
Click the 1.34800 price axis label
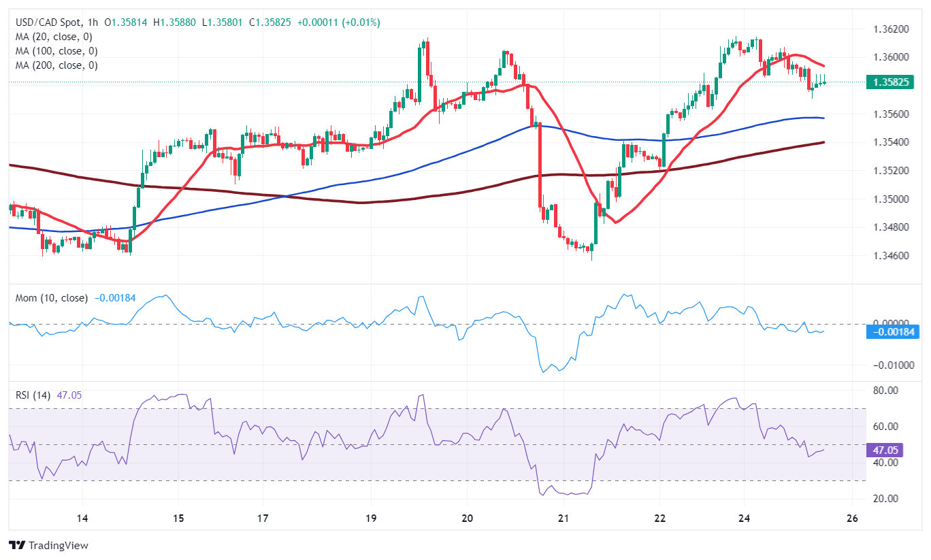click(x=892, y=227)
